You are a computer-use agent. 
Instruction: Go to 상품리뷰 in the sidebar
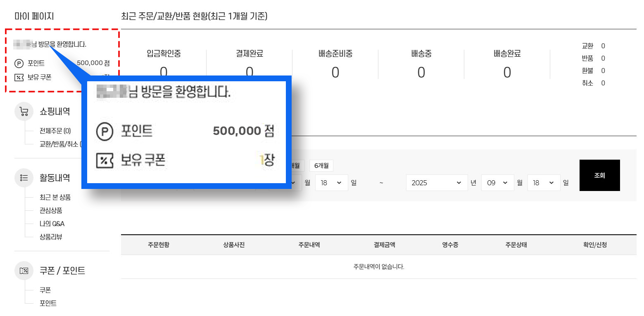(51, 237)
